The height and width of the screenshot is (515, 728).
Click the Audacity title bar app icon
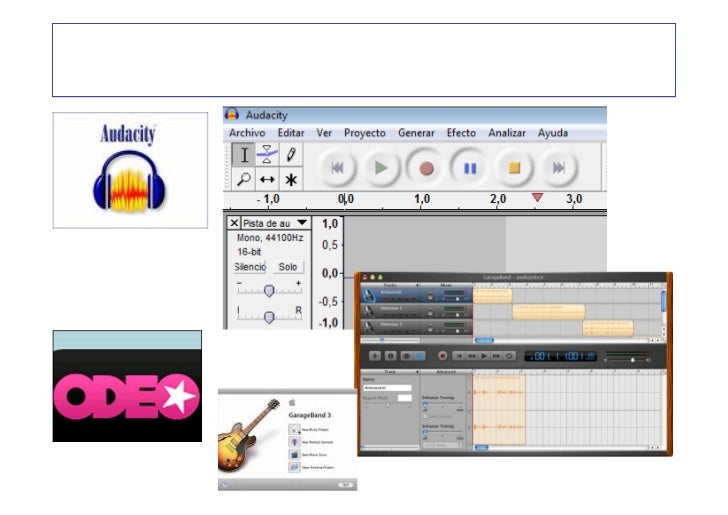pyautogui.click(x=232, y=114)
